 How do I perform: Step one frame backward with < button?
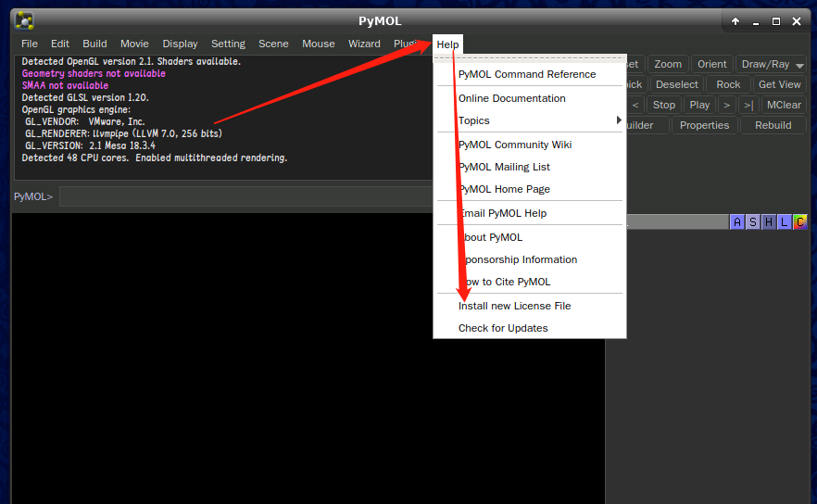tap(635, 105)
